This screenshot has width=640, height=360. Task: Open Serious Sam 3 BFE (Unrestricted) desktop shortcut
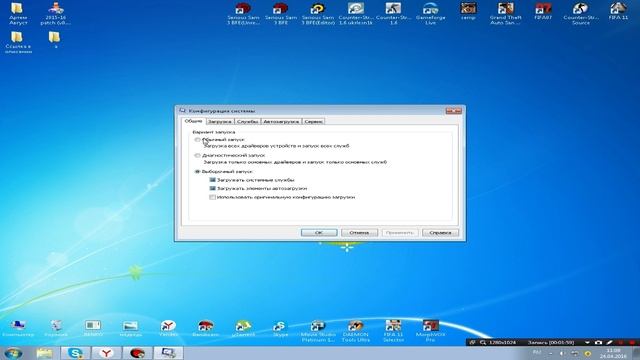tap(243, 13)
